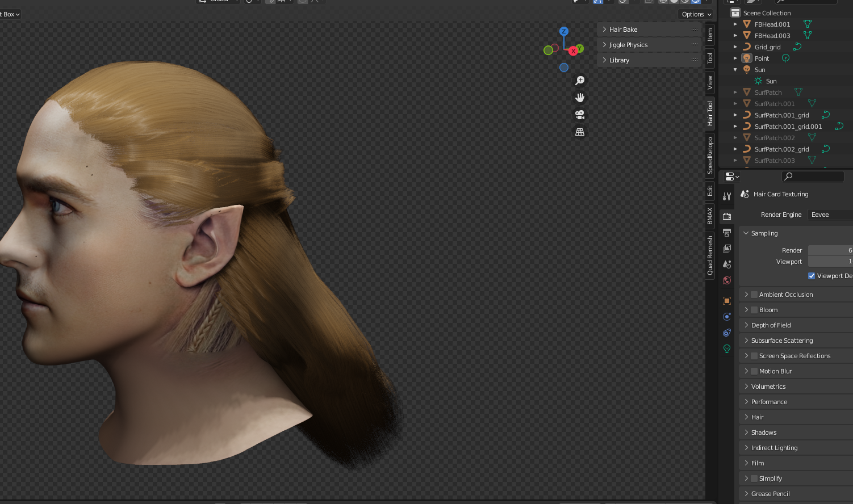Click the Viewport samples value field
This screenshot has width=853, height=504.
pyautogui.click(x=830, y=262)
